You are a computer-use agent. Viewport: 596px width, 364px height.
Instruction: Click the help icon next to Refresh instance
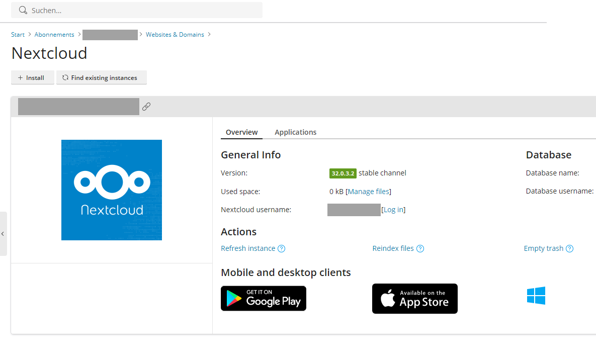click(x=282, y=249)
